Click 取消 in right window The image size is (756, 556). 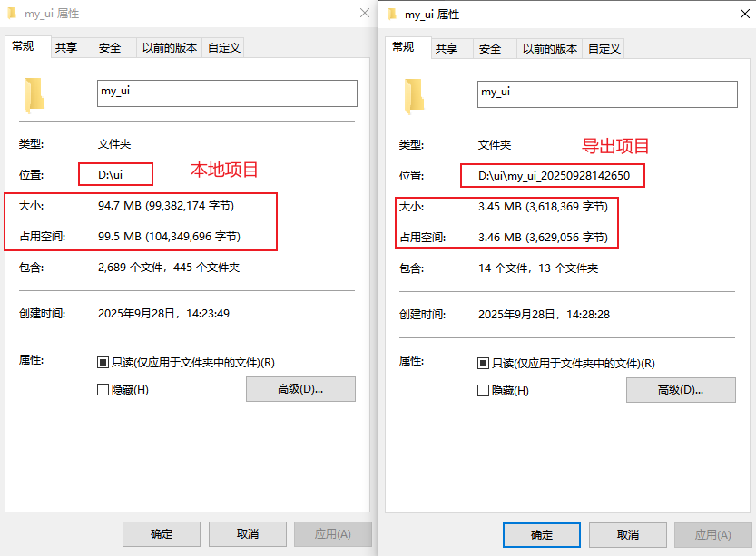coord(628,535)
